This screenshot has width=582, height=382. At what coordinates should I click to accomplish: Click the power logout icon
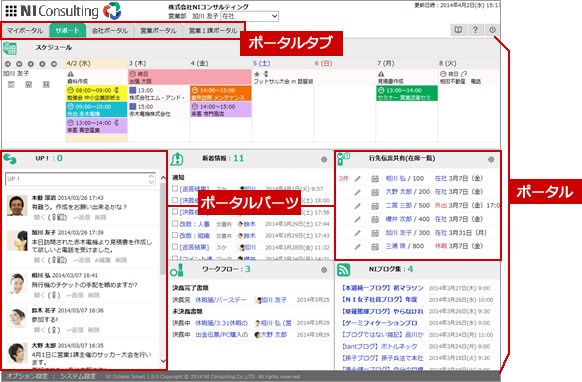492,30
